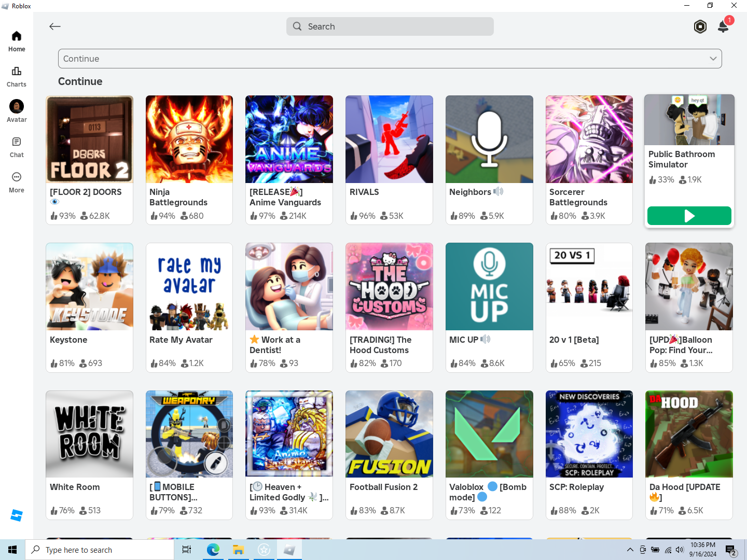Open the notifications bell

pyautogui.click(x=724, y=26)
